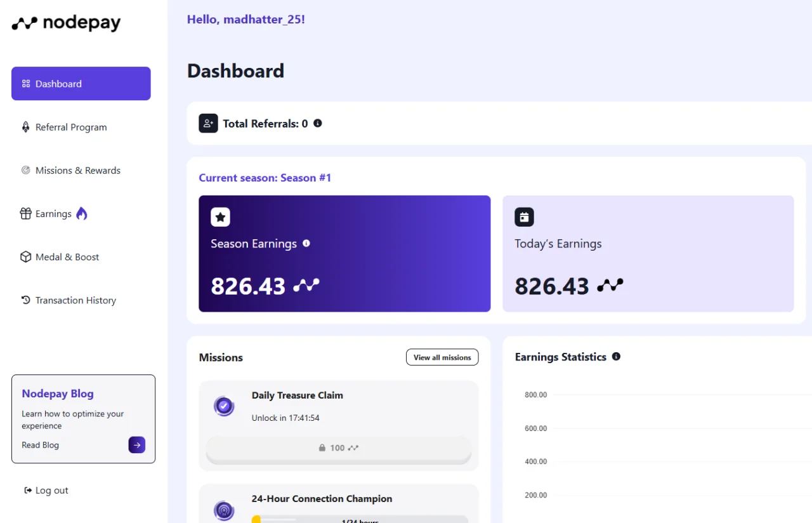Click the Daily Treasure Claim badge icon

point(224,406)
